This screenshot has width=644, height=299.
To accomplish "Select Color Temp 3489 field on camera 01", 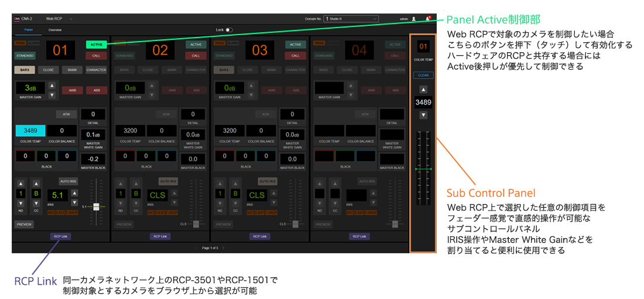I will coord(30,131).
